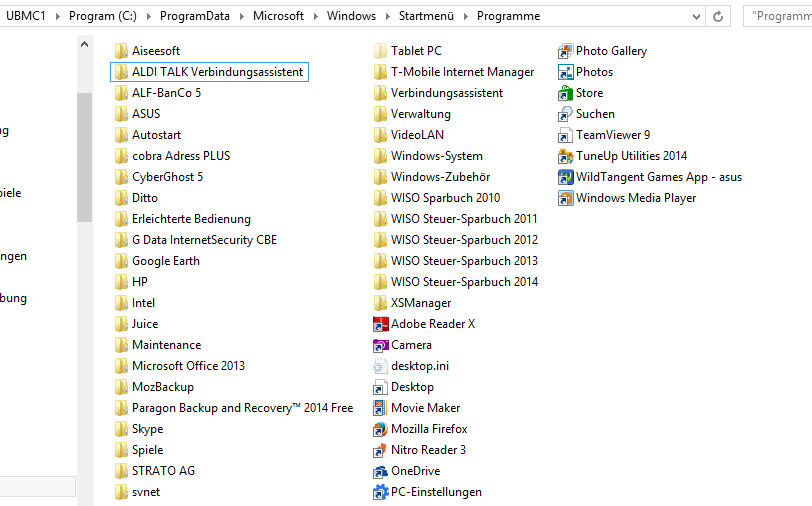This screenshot has height=506, width=812.
Task: Select the 'Maintenance' folder name
Action: tap(166, 345)
